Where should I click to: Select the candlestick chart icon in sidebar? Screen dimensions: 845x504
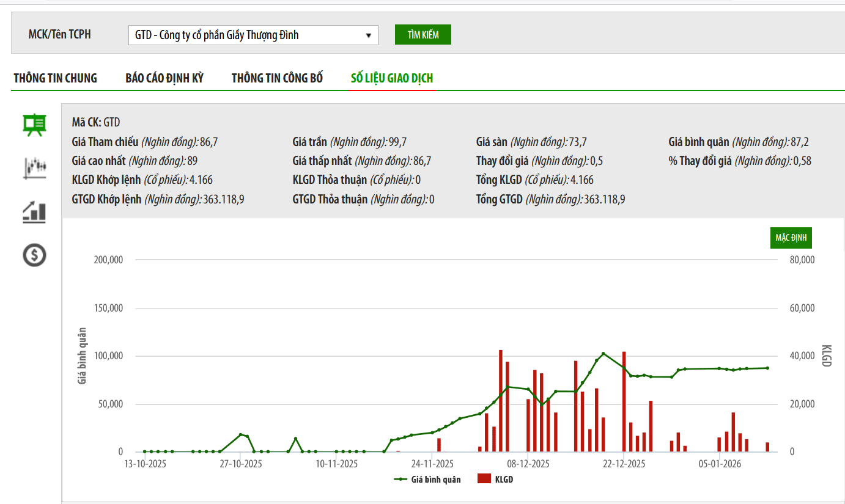pos(34,168)
